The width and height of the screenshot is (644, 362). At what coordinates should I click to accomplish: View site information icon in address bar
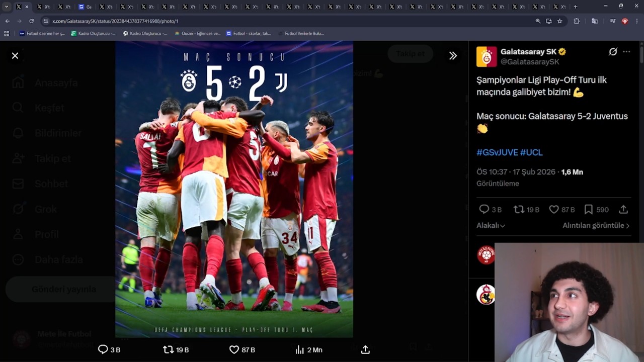coord(46,21)
